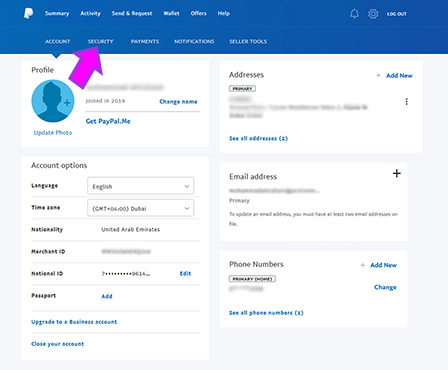Screen dimensions: 448x370
Task: Click the Email address heading
Action: pyautogui.click(x=253, y=177)
